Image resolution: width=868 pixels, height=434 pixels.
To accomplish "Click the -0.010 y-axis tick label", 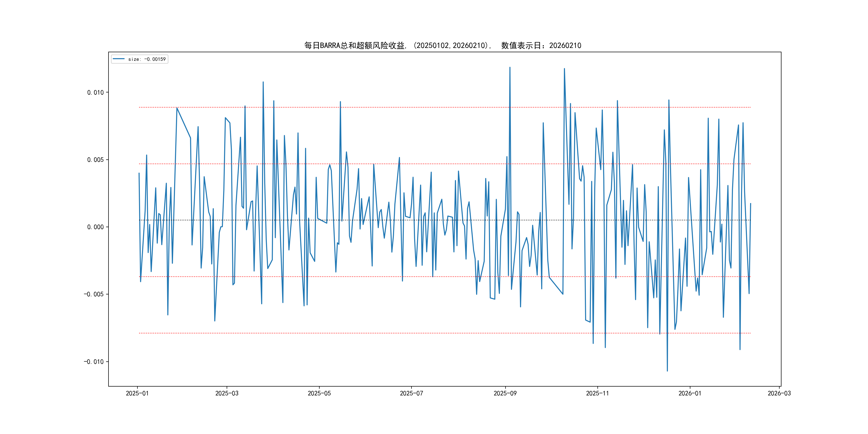I will pyautogui.click(x=94, y=362).
